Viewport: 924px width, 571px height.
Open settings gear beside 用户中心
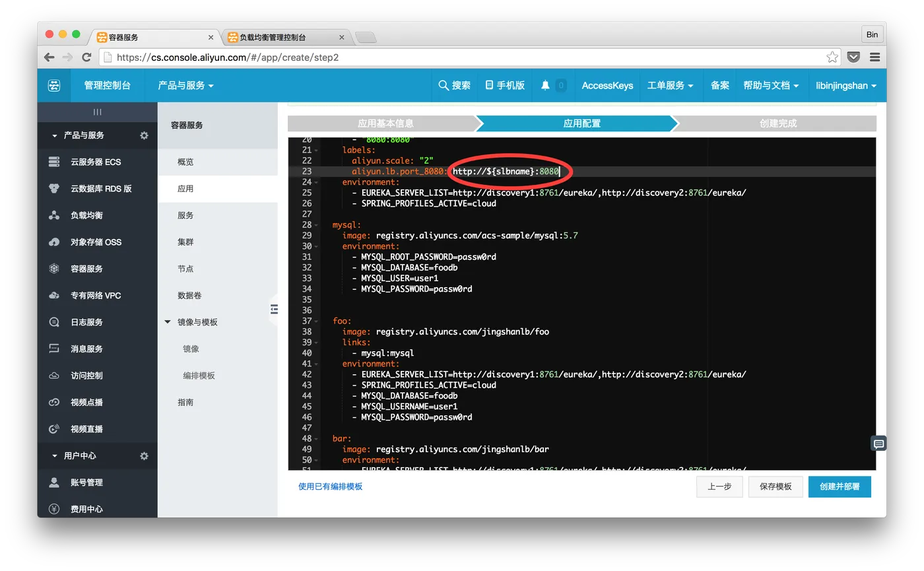(144, 455)
